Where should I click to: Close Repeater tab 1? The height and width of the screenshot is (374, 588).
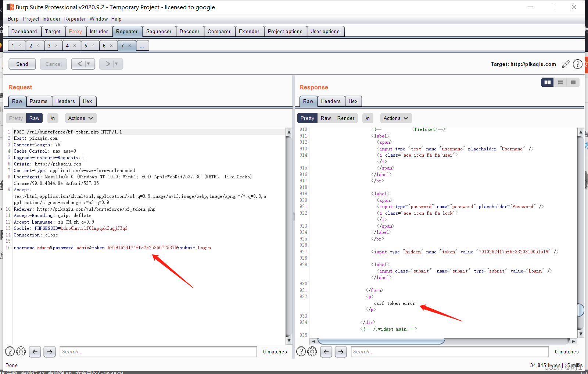(20, 46)
